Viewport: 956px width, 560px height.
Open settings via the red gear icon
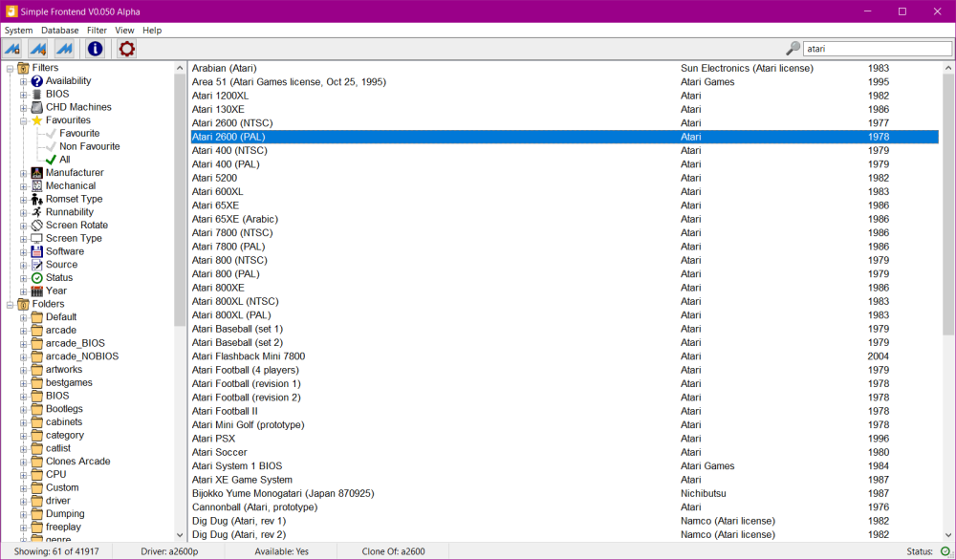[x=126, y=49]
